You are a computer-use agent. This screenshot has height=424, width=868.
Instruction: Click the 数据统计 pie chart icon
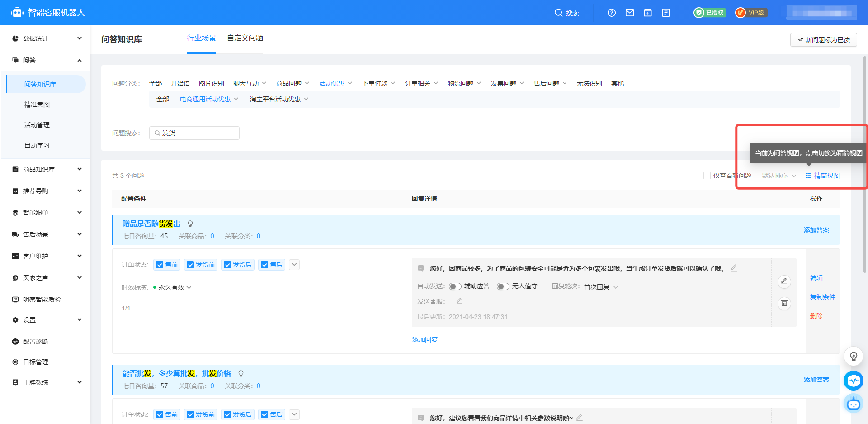[15, 38]
